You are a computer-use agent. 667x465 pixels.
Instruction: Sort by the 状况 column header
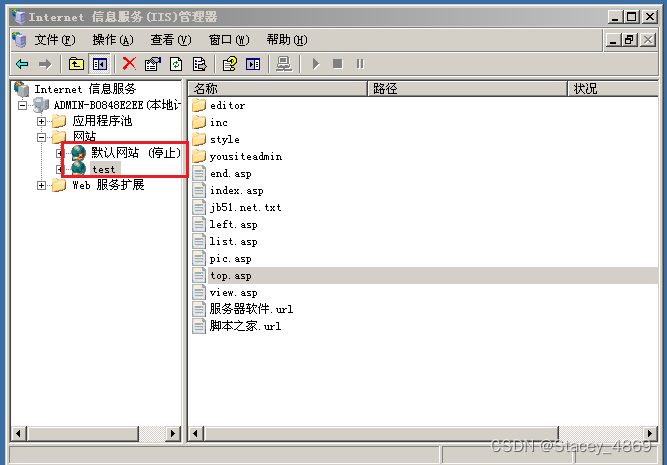[x=613, y=89]
